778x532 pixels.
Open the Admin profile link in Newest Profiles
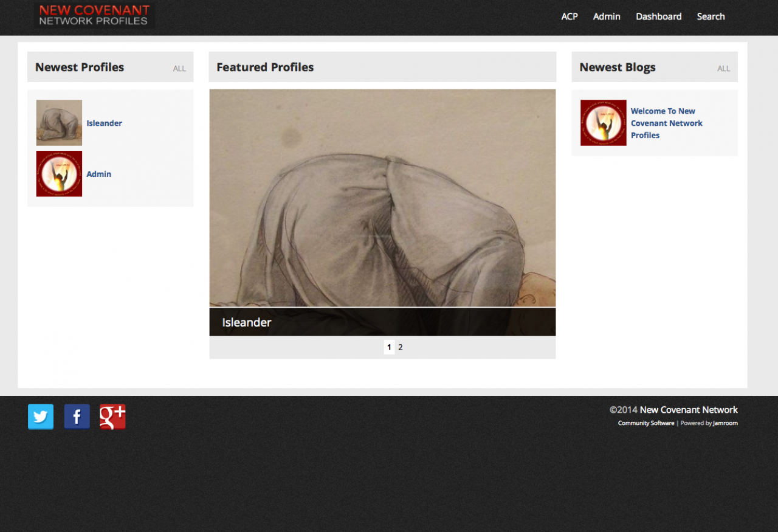[x=98, y=174]
